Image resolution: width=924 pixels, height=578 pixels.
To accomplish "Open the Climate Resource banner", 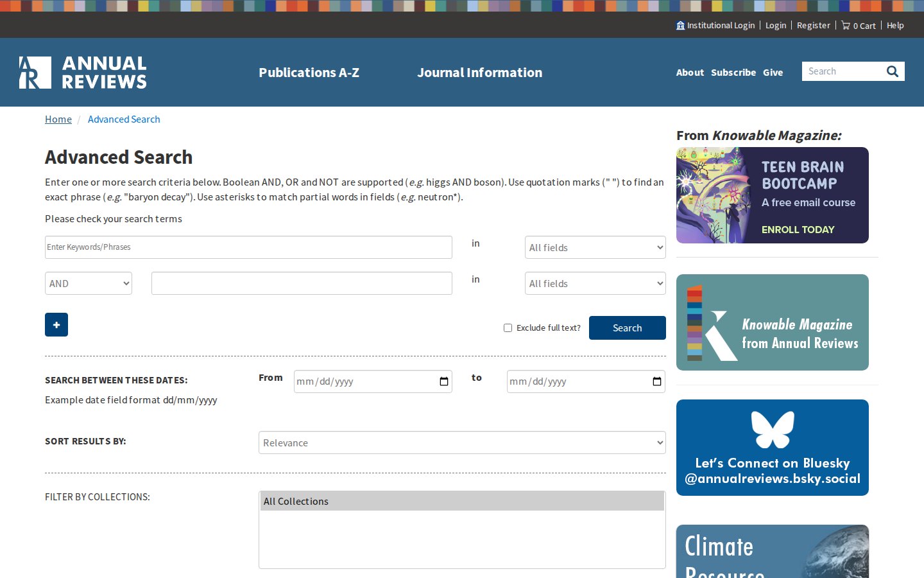I will pyautogui.click(x=773, y=552).
